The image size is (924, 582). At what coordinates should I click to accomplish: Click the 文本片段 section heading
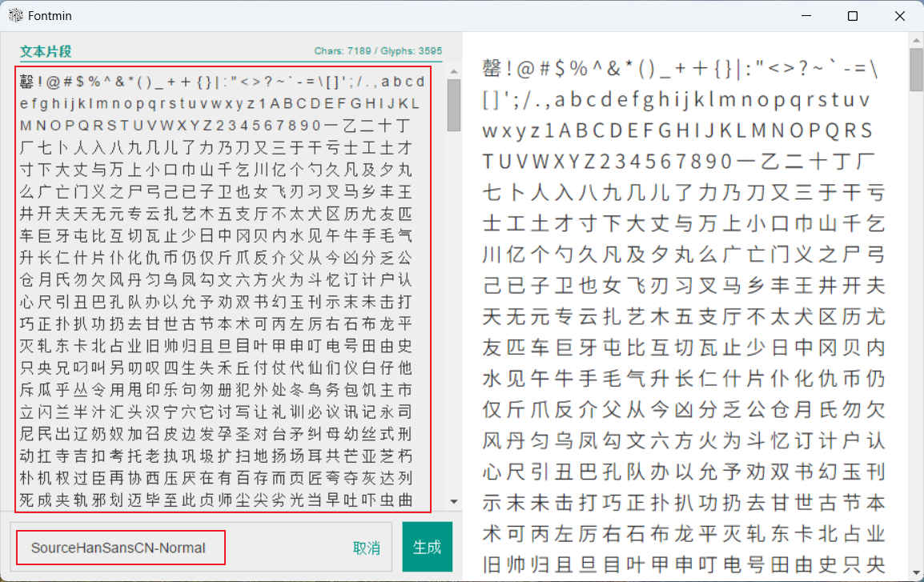(46, 51)
